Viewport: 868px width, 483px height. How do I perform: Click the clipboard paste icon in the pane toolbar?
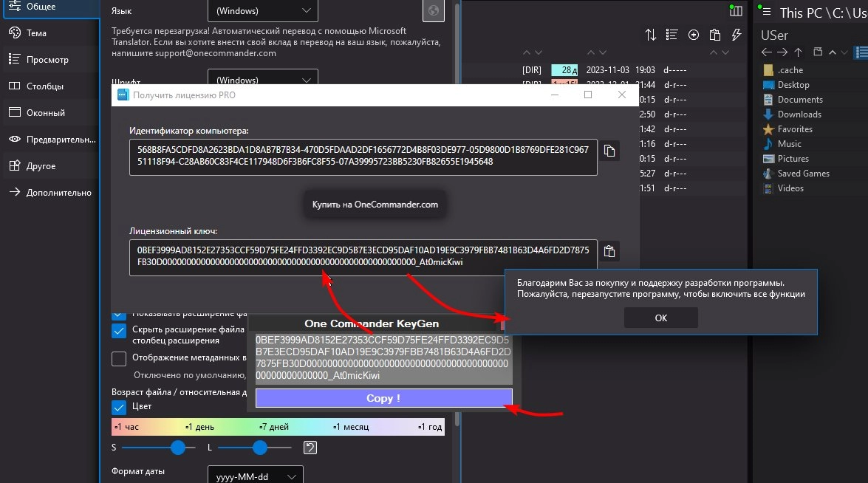[x=714, y=35]
